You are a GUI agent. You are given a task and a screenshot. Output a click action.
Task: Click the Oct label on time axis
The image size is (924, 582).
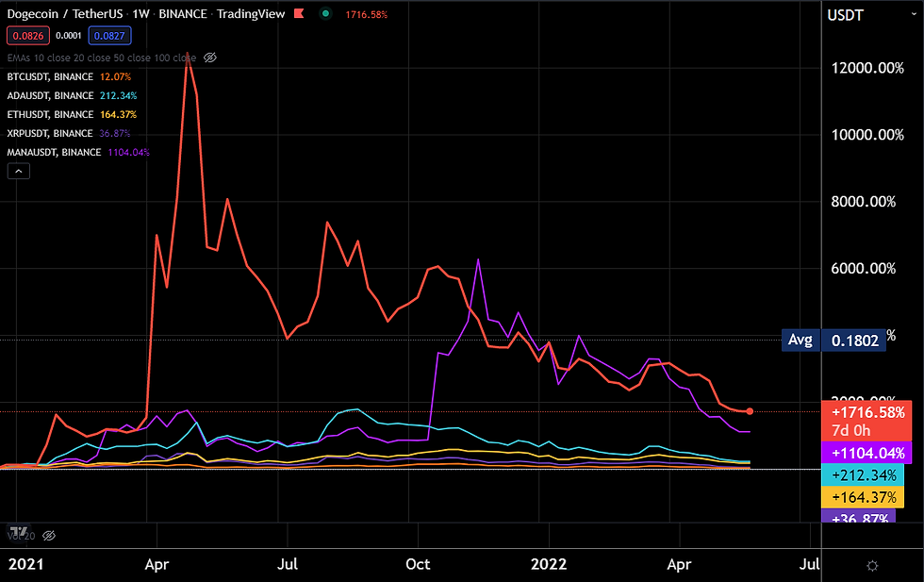(418, 564)
